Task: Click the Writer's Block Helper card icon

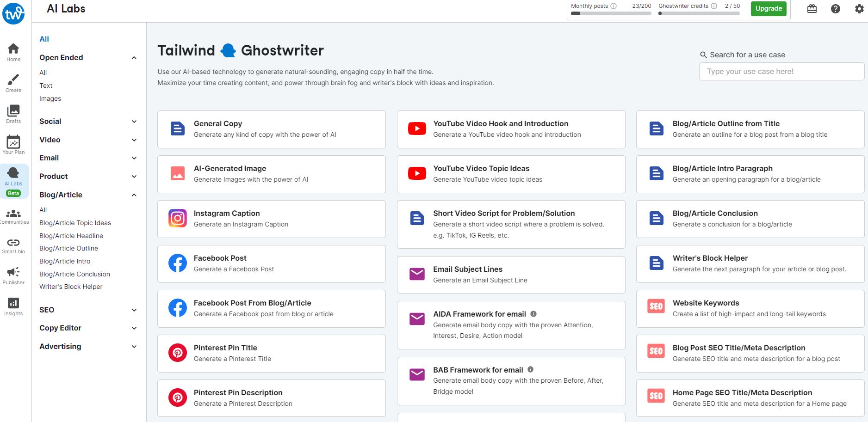Action: (656, 263)
